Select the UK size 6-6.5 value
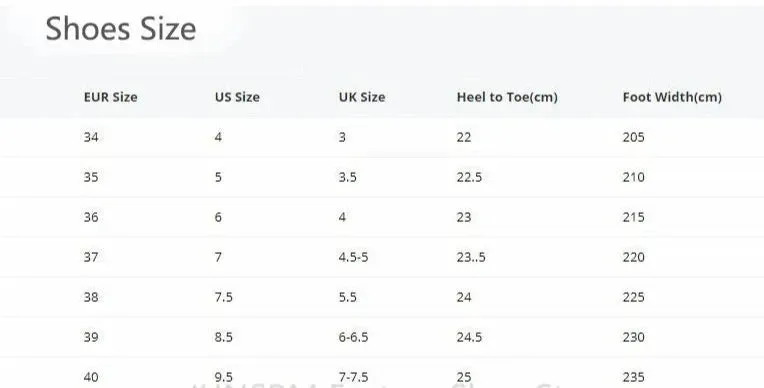The height and width of the screenshot is (388, 764). coord(354,337)
